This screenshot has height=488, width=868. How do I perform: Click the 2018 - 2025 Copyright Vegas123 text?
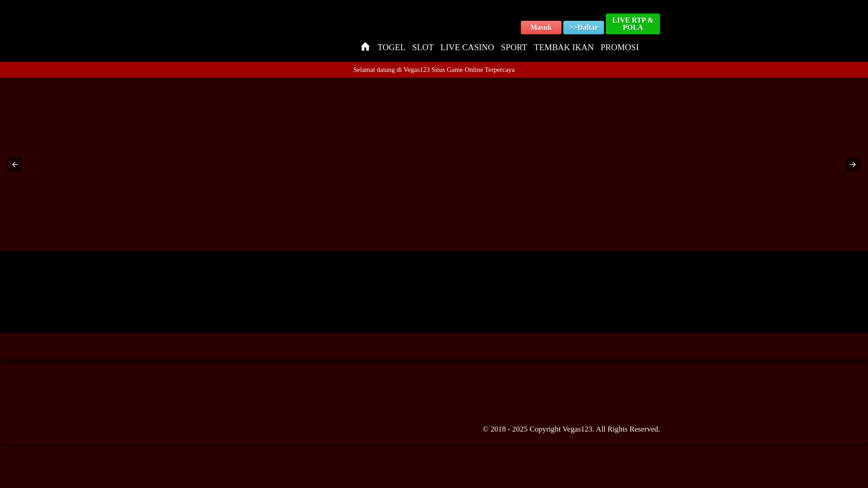[571, 429]
